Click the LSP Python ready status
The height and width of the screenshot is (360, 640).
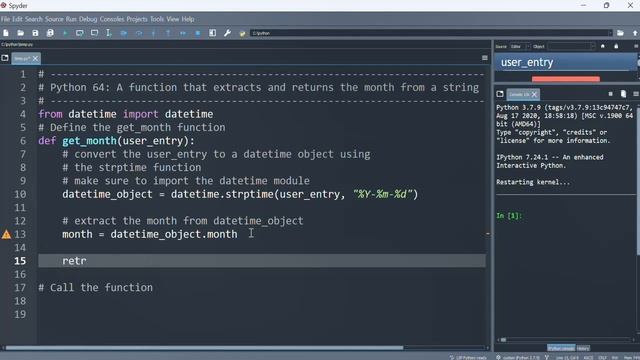[x=468, y=358]
